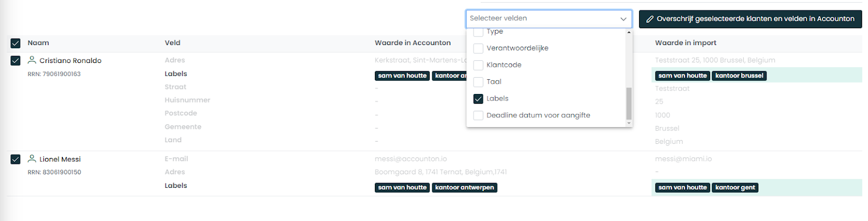Click the kantoor brussel import label
The height and width of the screenshot is (221, 868).
click(739, 76)
